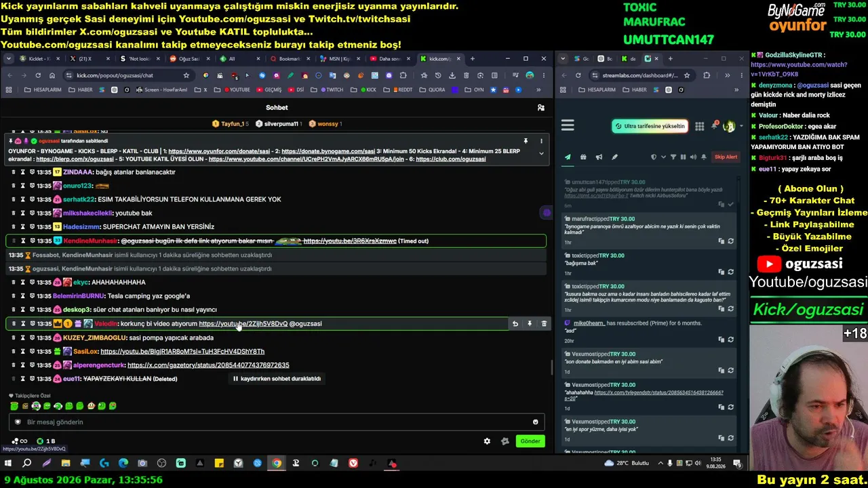The width and height of the screenshot is (868, 488).
Task: Open alperengencturk's x.com gazetory link
Action: tap(208, 365)
